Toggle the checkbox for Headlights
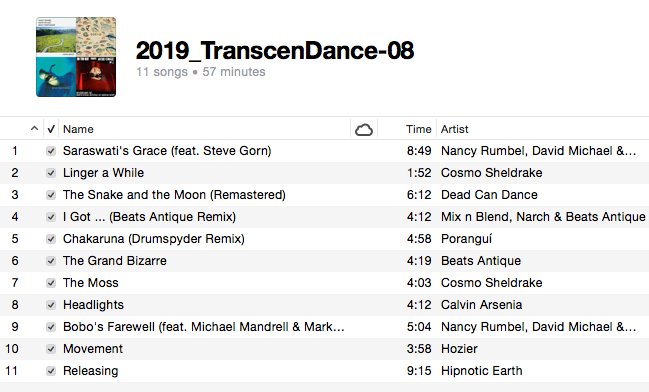Image resolution: width=649 pixels, height=392 pixels. tap(51, 305)
